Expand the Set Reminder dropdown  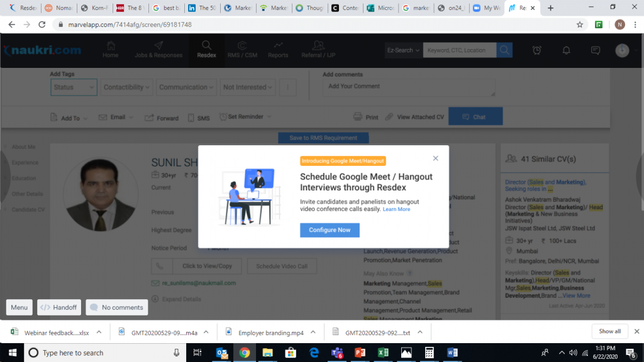pos(245,116)
